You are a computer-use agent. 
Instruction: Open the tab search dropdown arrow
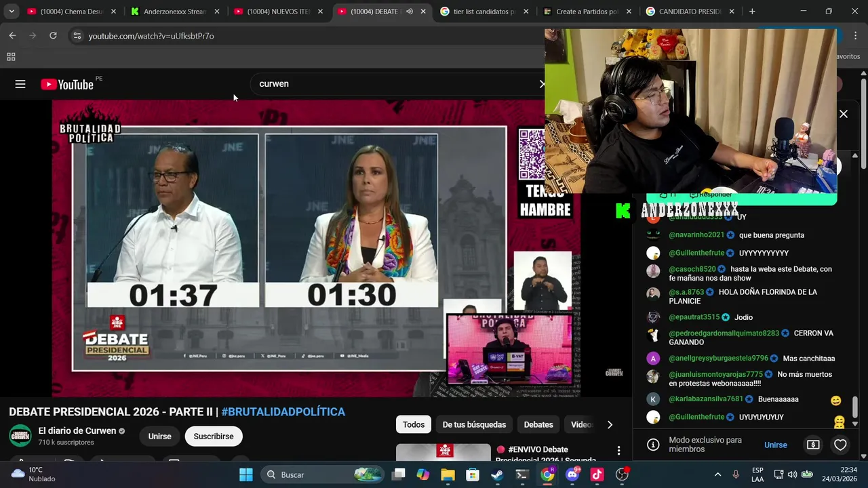pyautogui.click(x=12, y=12)
